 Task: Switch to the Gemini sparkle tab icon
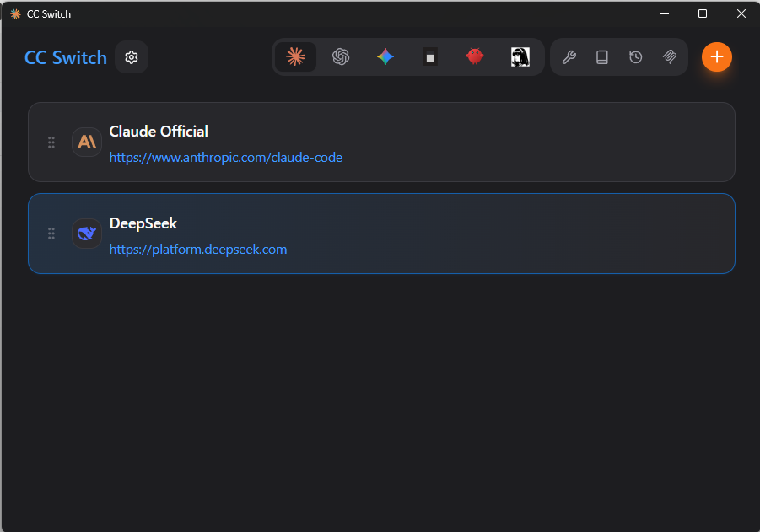[x=385, y=57]
